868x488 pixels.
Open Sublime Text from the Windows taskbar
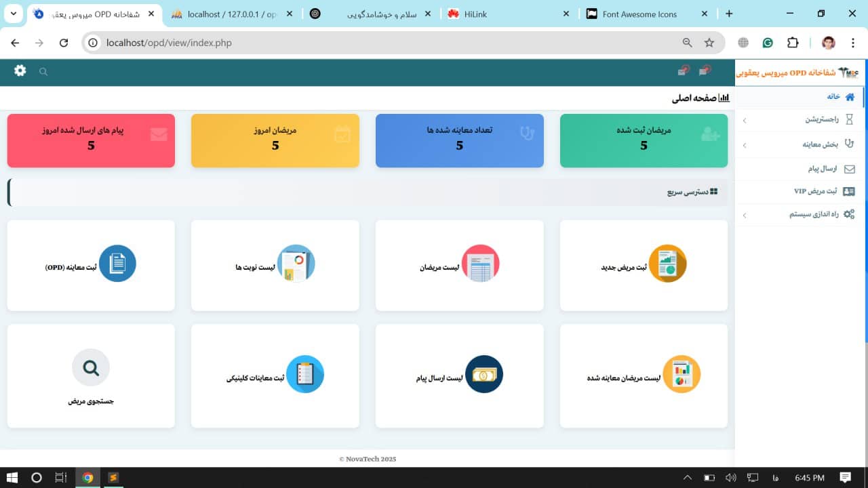(114, 477)
